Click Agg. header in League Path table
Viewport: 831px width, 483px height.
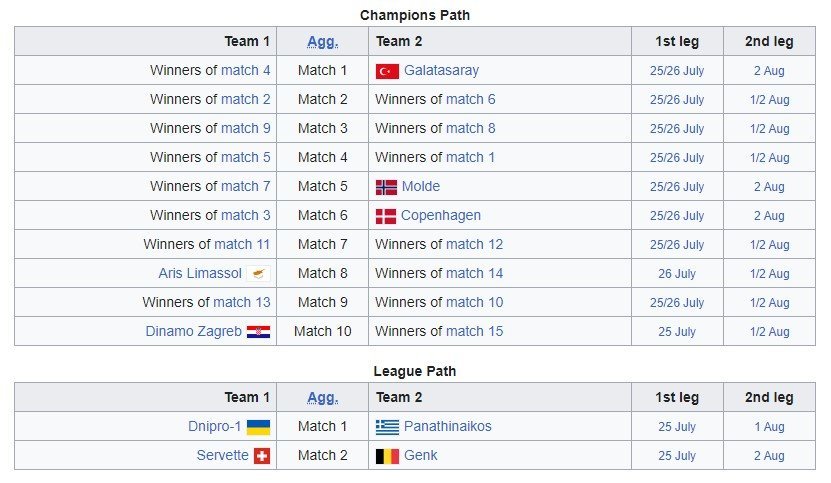click(x=322, y=398)
